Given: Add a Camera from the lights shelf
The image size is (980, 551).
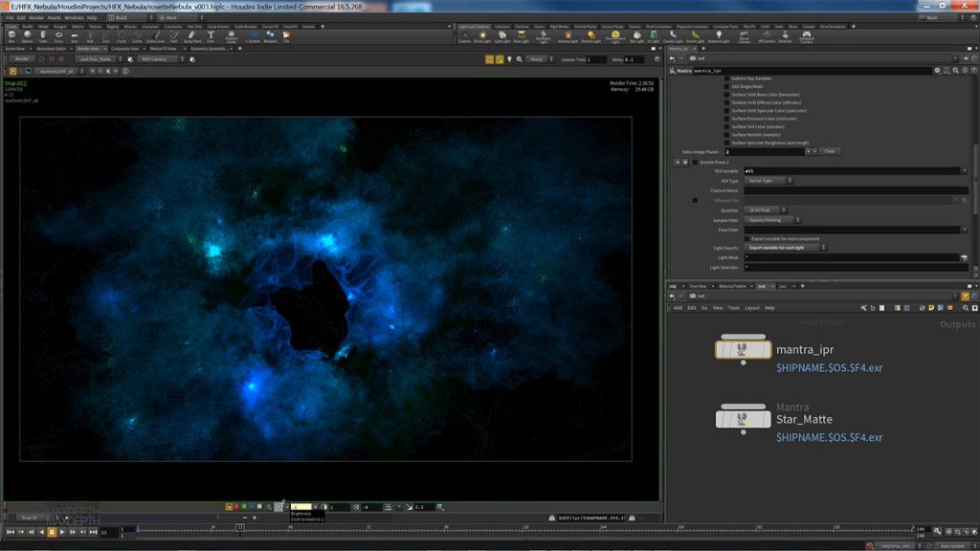Looking at the screenshot, I should coord(464,37).
